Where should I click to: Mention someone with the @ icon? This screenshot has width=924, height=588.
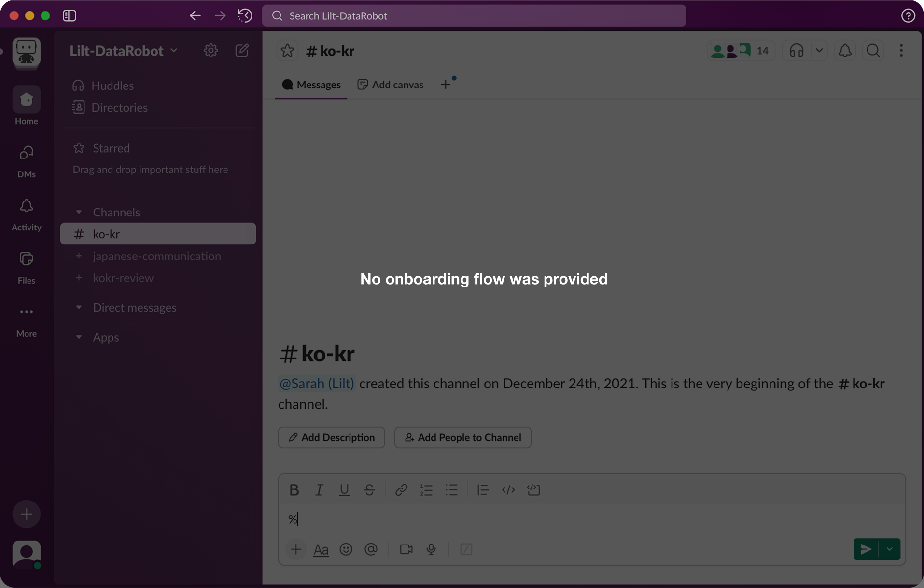point(371,549)
